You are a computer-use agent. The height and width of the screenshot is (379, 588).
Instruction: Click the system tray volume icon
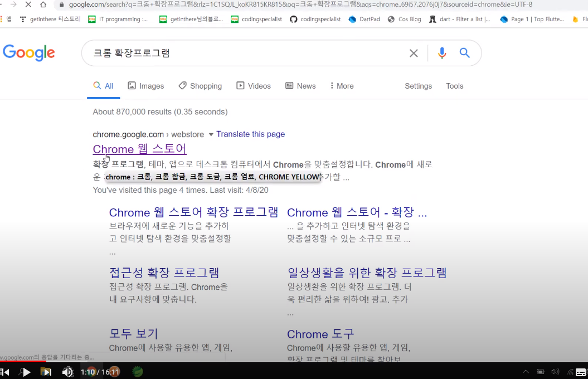tap(555, 372)
